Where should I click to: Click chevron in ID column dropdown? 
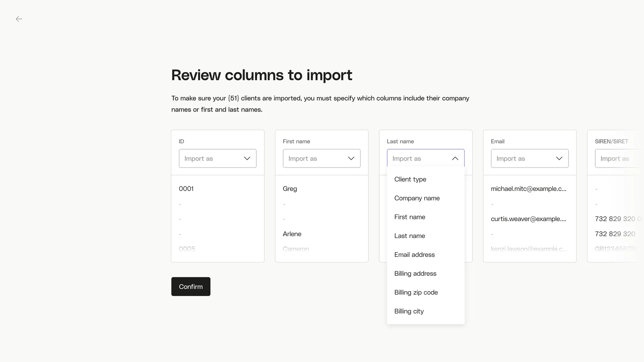(247, 158)
